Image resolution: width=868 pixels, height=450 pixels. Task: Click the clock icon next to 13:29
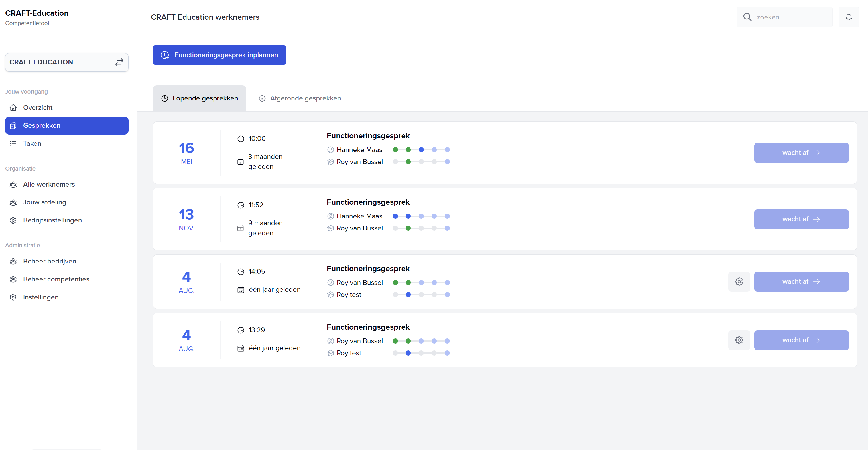pyautogui.click(x=241, y=330)
